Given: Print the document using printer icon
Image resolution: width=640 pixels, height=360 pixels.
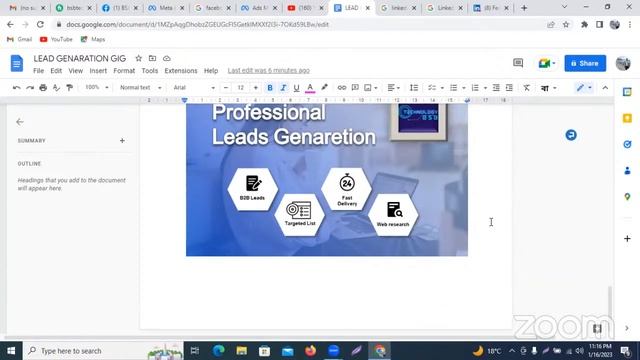Looking at the screenshot, I should 43,88.
